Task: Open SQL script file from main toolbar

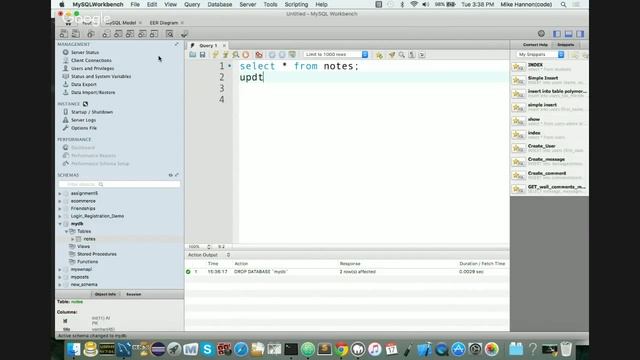Action: (x=76, y=34)
